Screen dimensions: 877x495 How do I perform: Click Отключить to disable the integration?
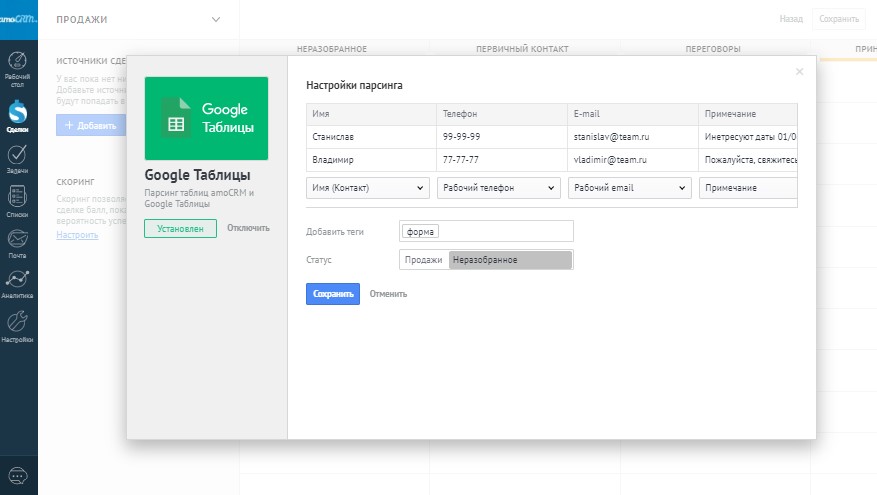coord(248,228)
